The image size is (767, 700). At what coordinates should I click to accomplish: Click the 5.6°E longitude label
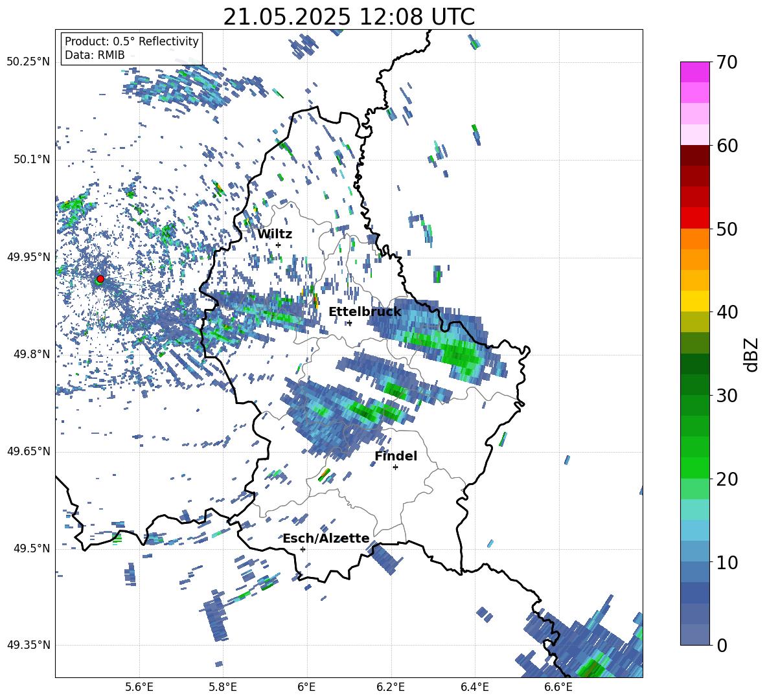click(x=139, y=687)
